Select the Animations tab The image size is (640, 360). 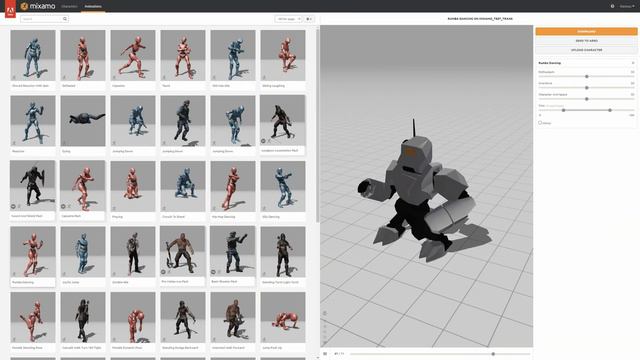[x=93, y=6]
